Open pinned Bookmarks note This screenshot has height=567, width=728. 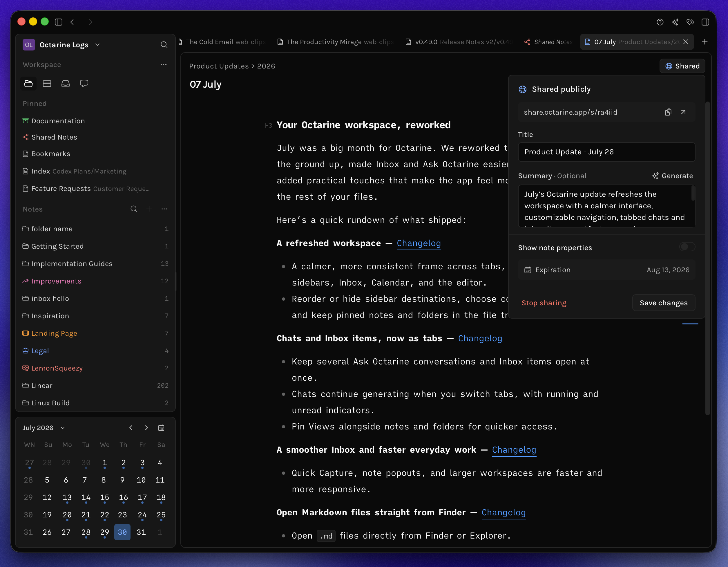(95, 154)
